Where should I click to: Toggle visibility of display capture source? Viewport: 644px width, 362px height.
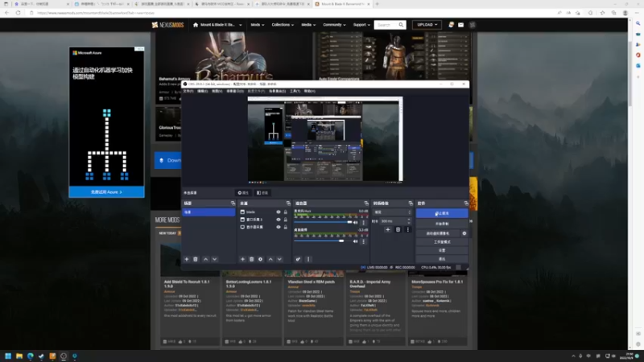pos(279,227)
